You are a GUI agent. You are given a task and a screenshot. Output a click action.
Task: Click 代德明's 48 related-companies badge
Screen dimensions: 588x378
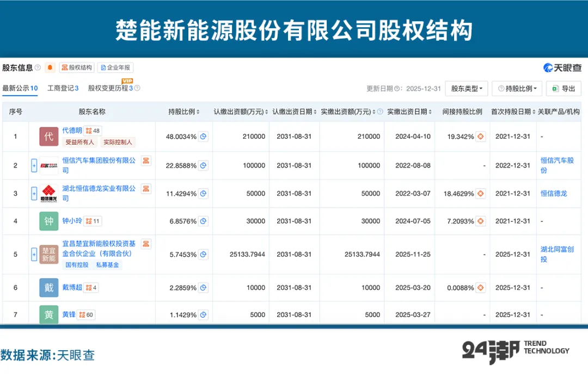coord(93,131)
